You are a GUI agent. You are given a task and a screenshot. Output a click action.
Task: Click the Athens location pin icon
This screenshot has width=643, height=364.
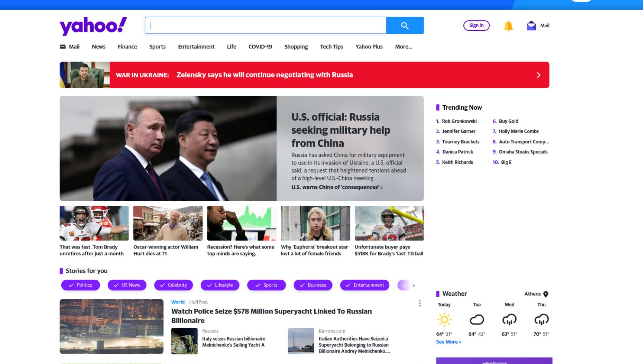click(546, 294)
